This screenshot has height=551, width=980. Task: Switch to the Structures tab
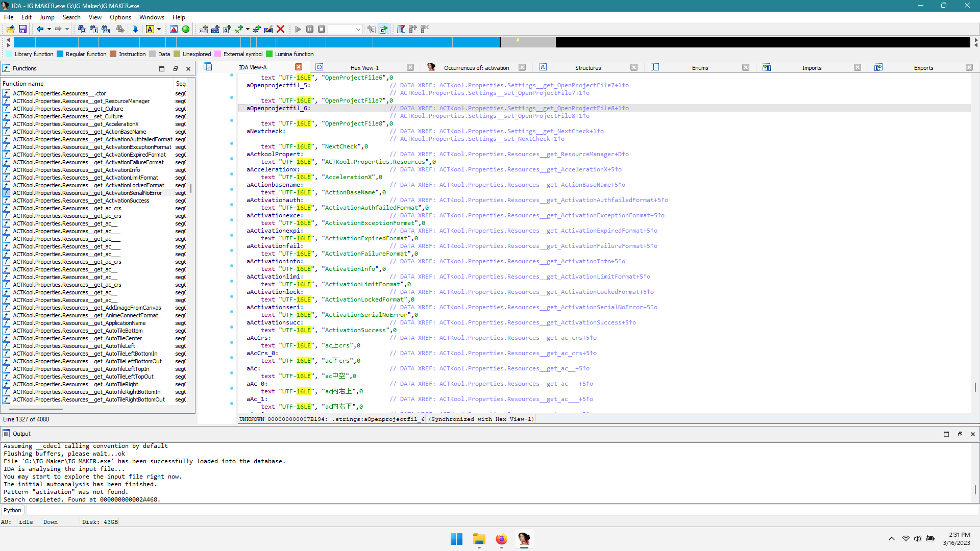588,68
